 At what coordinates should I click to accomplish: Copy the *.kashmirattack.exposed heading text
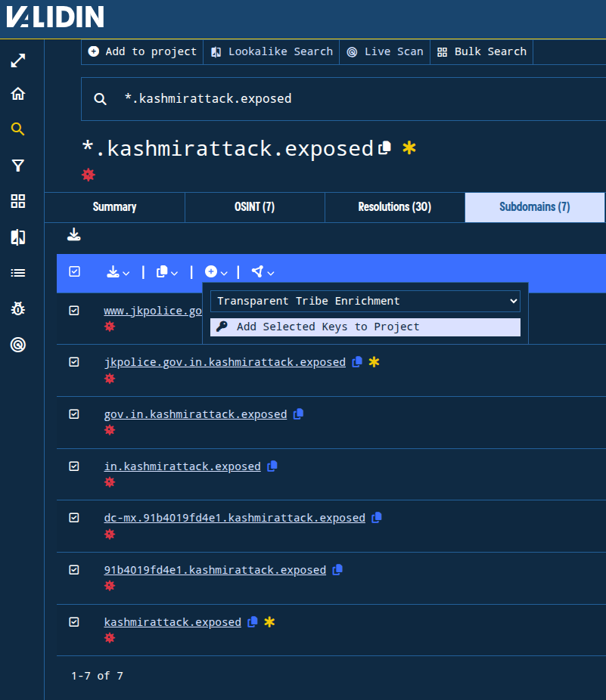pyautogui.click(x=384, y=147)
